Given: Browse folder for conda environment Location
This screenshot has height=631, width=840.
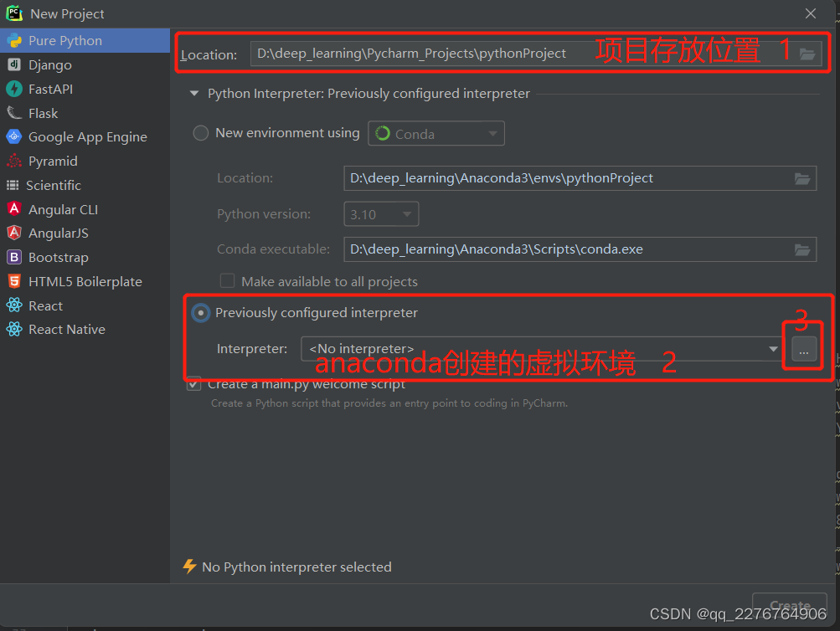Looking at the screenshot, I should (x=802, y=179).
